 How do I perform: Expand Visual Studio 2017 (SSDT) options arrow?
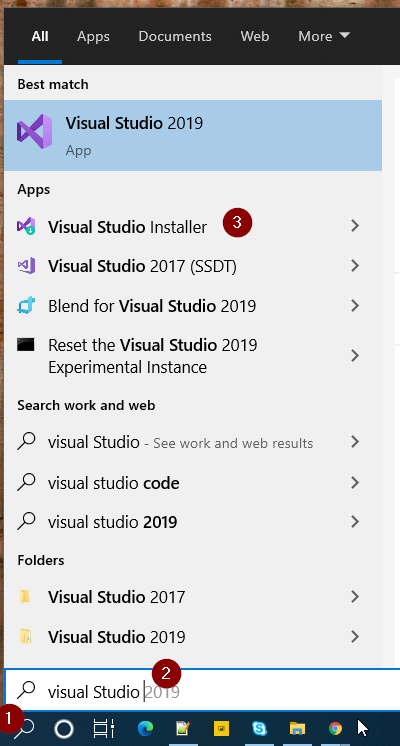[x=355, y=265]
